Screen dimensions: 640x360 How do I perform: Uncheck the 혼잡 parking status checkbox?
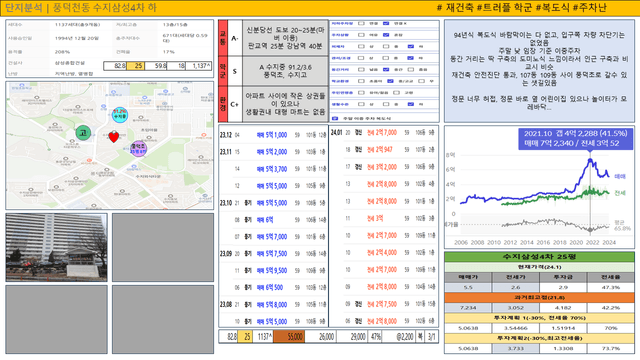(x=386, y=35)
